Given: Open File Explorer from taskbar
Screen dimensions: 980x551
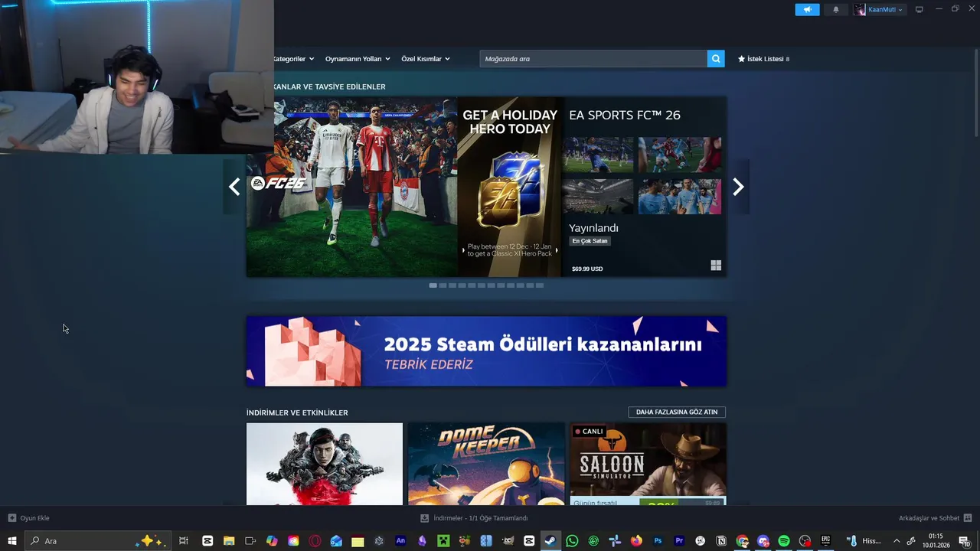Looking at the screenshot, I should [x=229, y=541].
